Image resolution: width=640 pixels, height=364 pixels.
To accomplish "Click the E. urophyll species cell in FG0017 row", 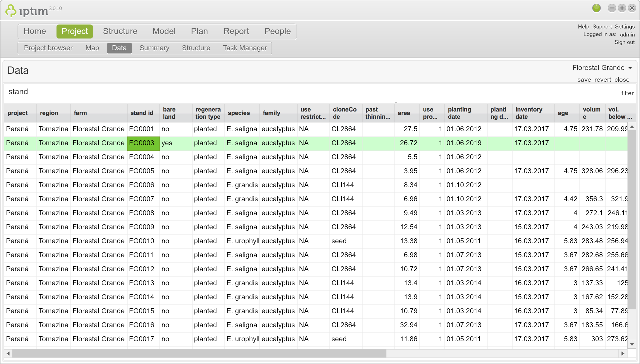I will [242, 339].
